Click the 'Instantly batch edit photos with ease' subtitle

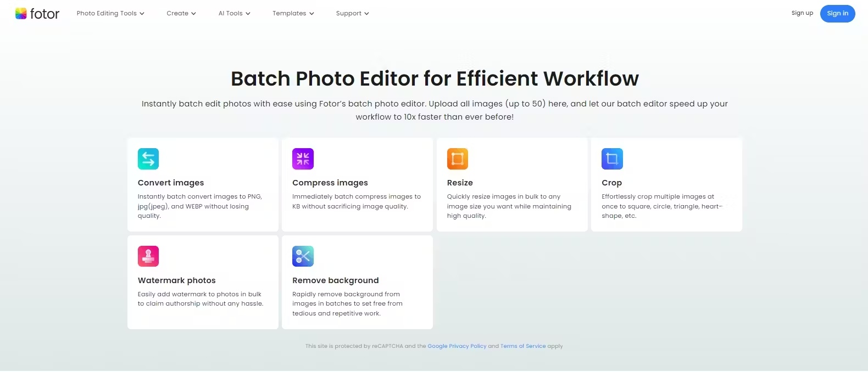[x=435, y=110]
